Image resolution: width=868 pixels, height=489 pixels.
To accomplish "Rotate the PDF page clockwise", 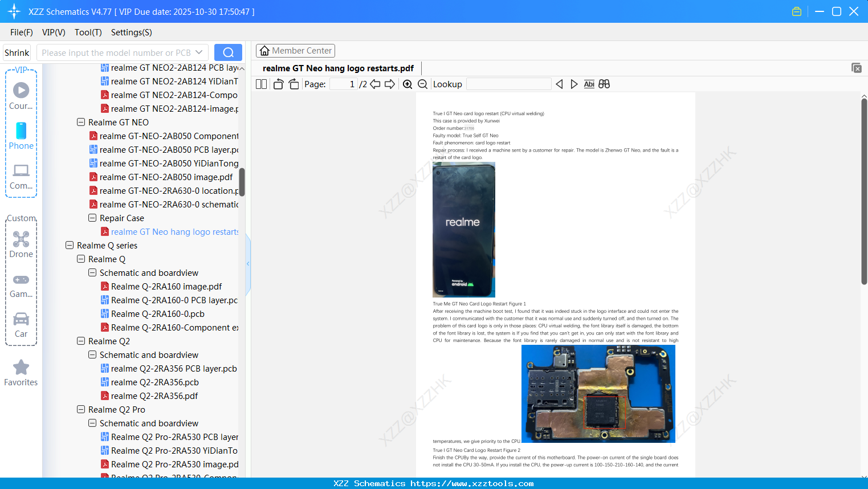I will [x=294, y=84].
